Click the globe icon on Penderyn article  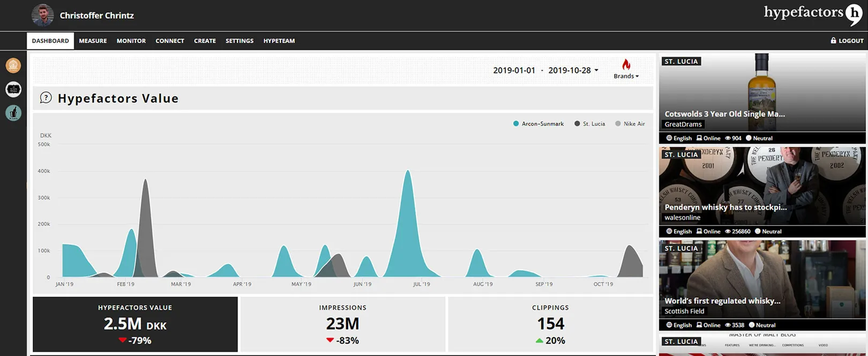[x=669, y=231]
